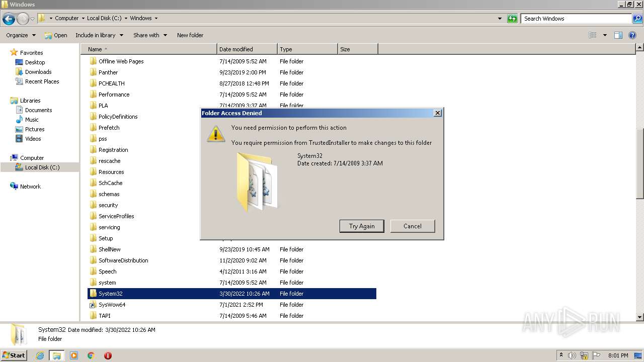This screenshot has width=644, height=362.
Task: Select the Panther folder icon
Action: click(x=93, y=72)
